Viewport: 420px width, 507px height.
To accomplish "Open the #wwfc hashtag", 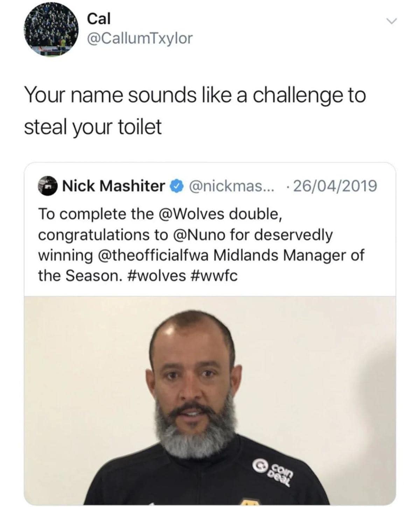I will point(215,276).
